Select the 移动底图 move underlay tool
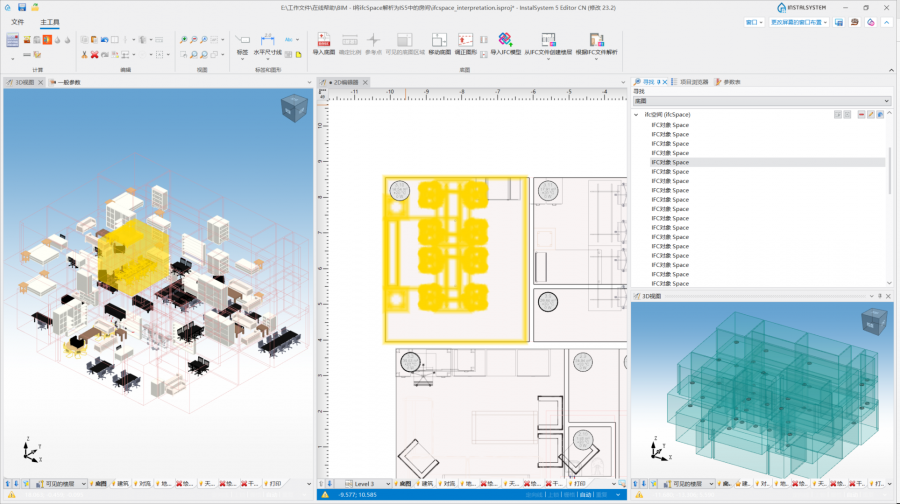Screen dimensions: 900x504 (x=440, y=41)
